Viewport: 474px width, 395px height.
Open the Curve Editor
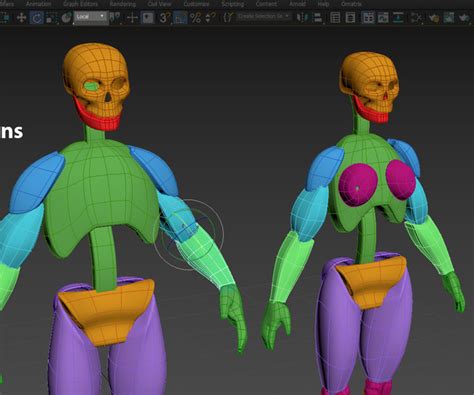point(383,17)
